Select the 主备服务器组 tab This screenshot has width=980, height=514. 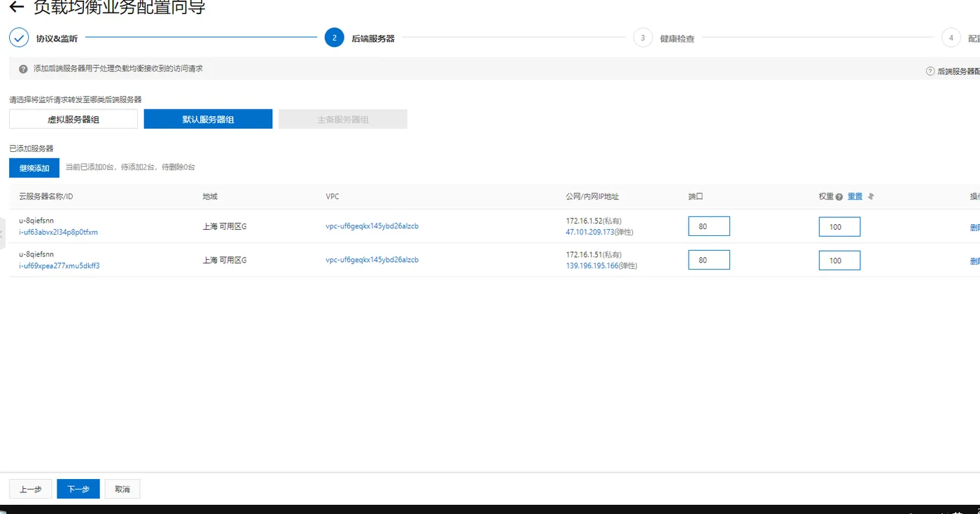click(343, 119)
